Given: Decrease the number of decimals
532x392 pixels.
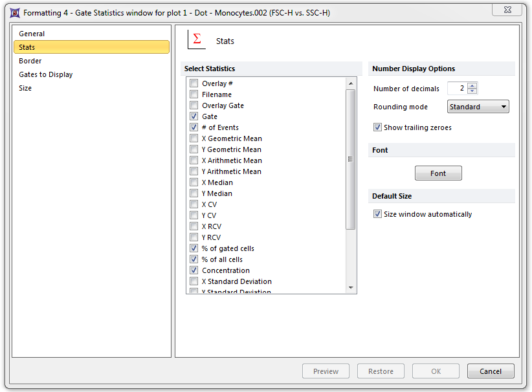Looking at the screenshot, I should pos(472,91).
